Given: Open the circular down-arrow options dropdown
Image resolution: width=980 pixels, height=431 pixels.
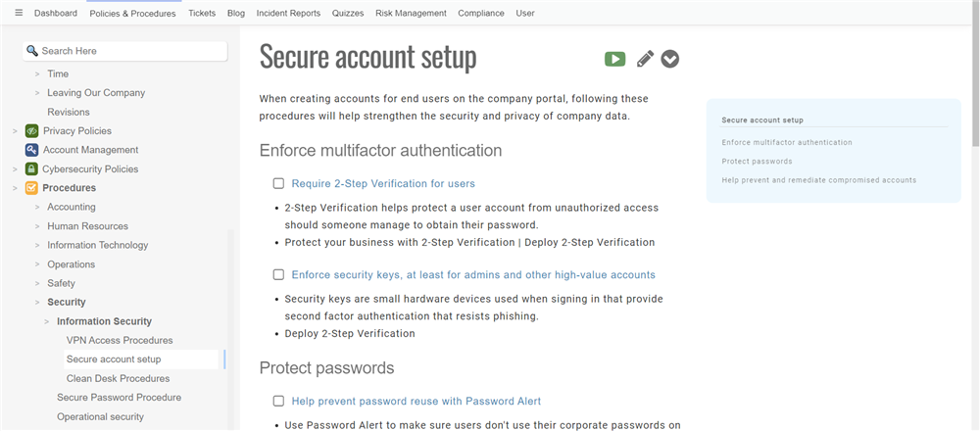Looking at the screenshot, I should [670, 59].
